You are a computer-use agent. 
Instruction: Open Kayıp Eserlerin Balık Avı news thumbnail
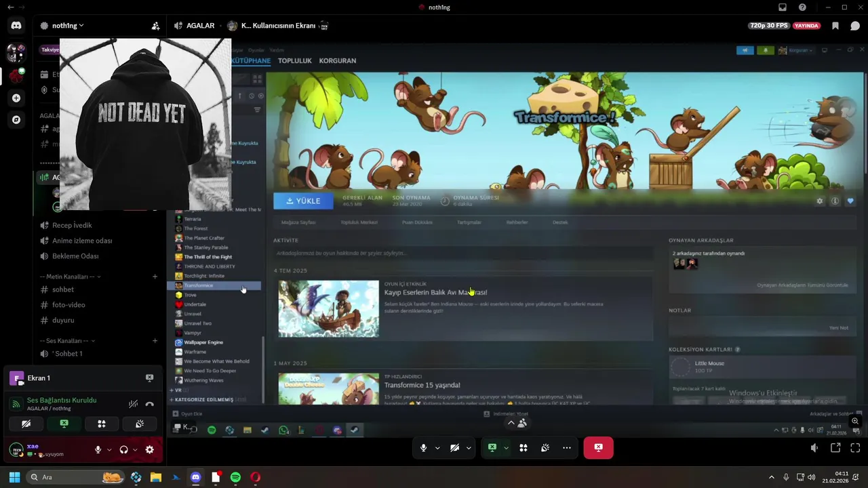(328, 309)
